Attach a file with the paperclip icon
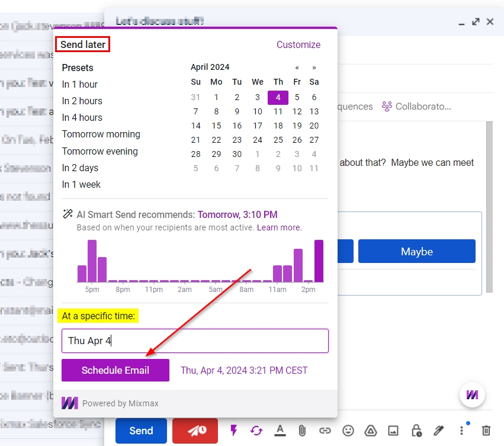The height and width of the screenshot is (446, 504). coord(302,431)
